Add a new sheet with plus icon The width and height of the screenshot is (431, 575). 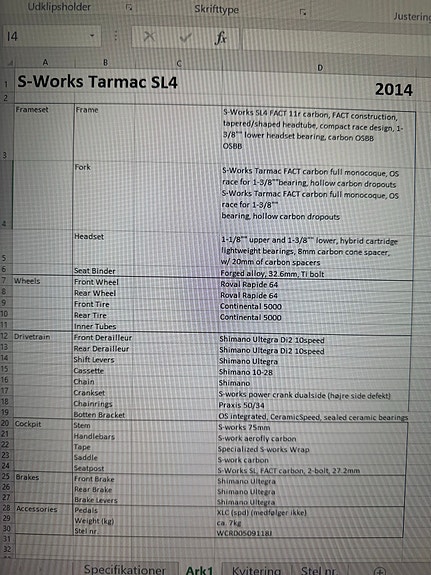coord(380,571)
